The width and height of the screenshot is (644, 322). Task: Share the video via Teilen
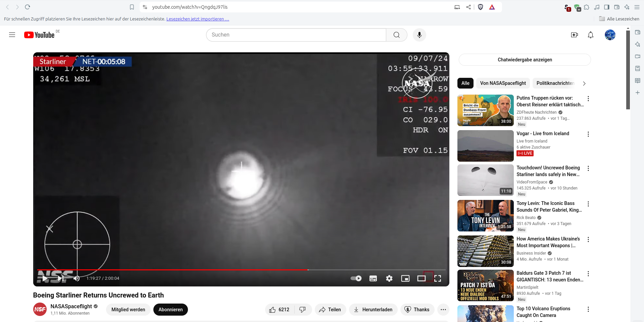coord(330,310)
